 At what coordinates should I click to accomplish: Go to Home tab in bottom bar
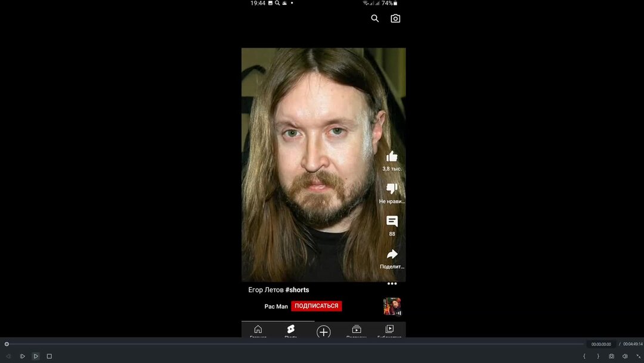[258, 331]
